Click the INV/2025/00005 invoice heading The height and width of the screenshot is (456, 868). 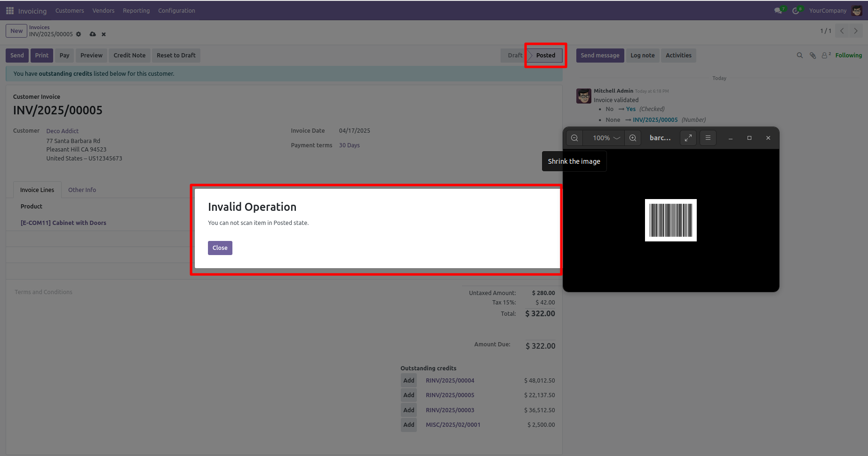pos(58,111)
